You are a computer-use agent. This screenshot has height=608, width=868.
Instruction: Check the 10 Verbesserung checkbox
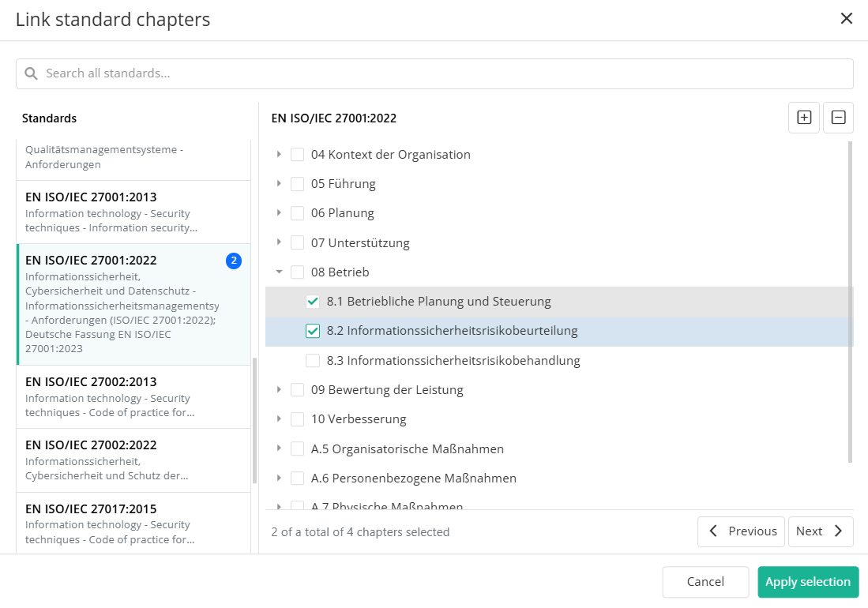point(297,419)
